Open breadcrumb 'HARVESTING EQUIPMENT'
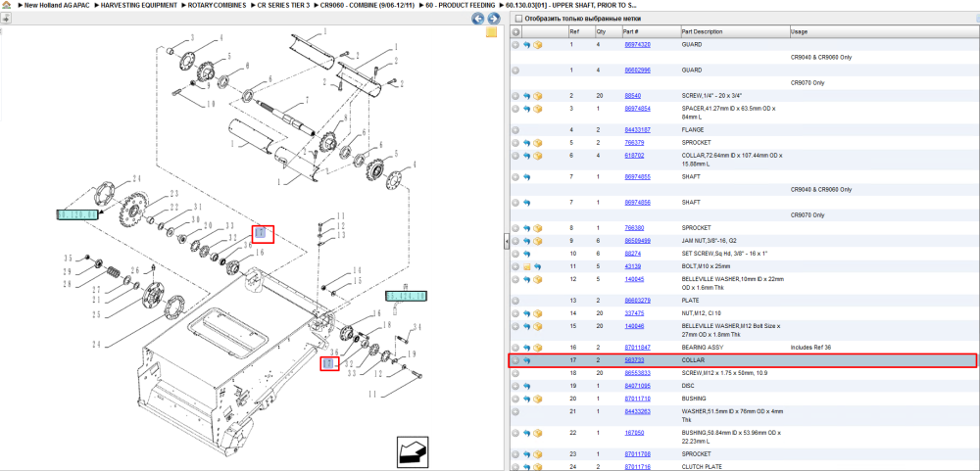The width and height of the screenshot is (980, 471). [139, 5]
